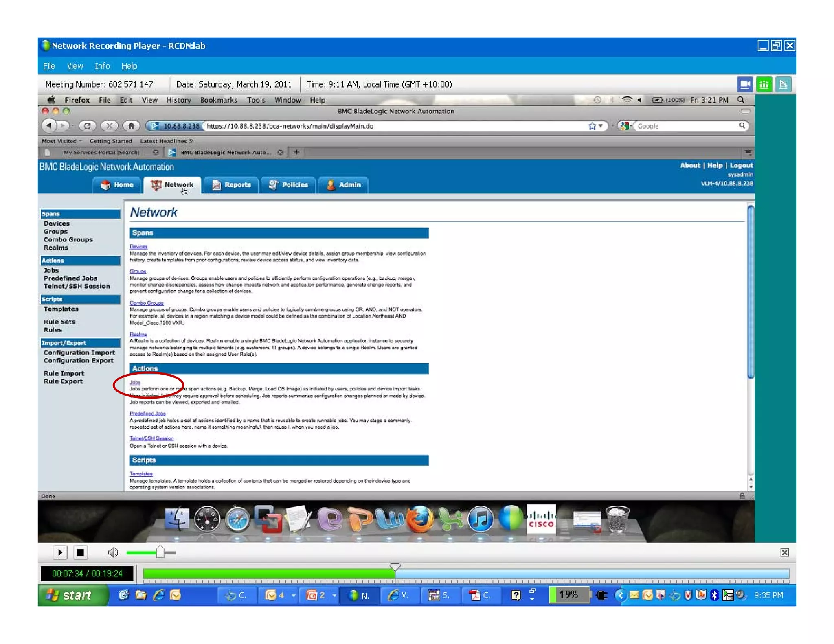Click the Predefined Jobs link in content
The height and width of the screenshot is (644, 834).
click(147, 414)
